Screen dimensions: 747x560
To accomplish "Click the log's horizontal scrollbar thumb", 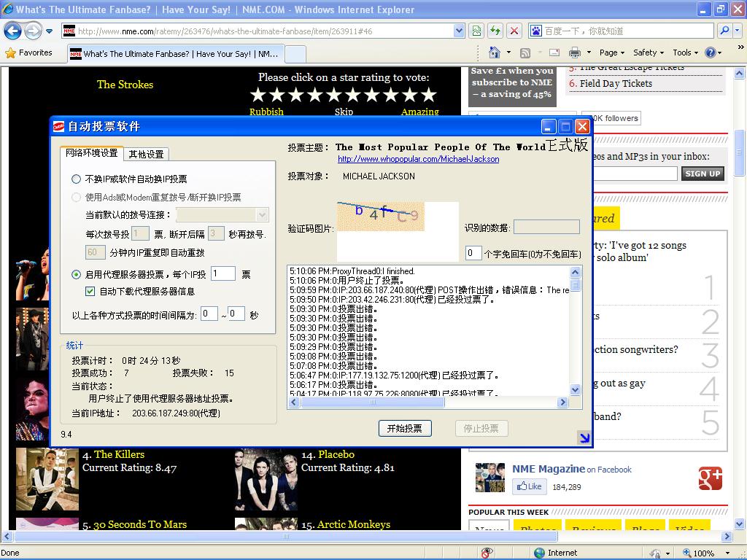I will [372, 402].
